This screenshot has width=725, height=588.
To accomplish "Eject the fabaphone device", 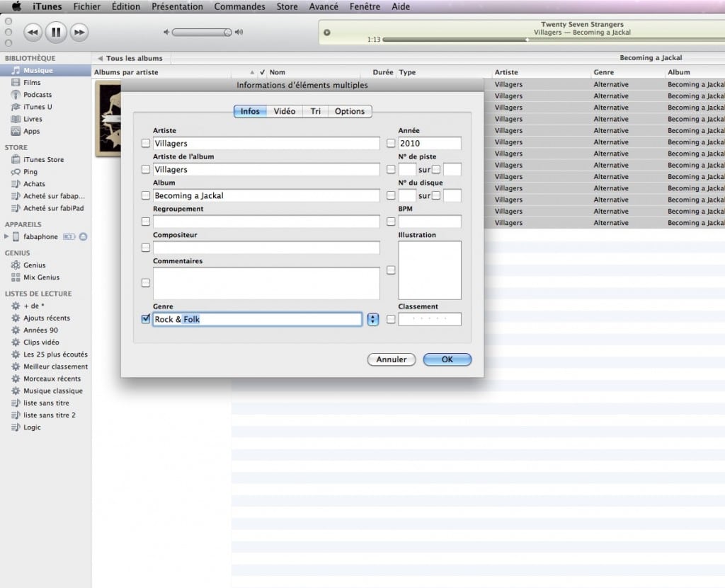I will click(84, 236).
